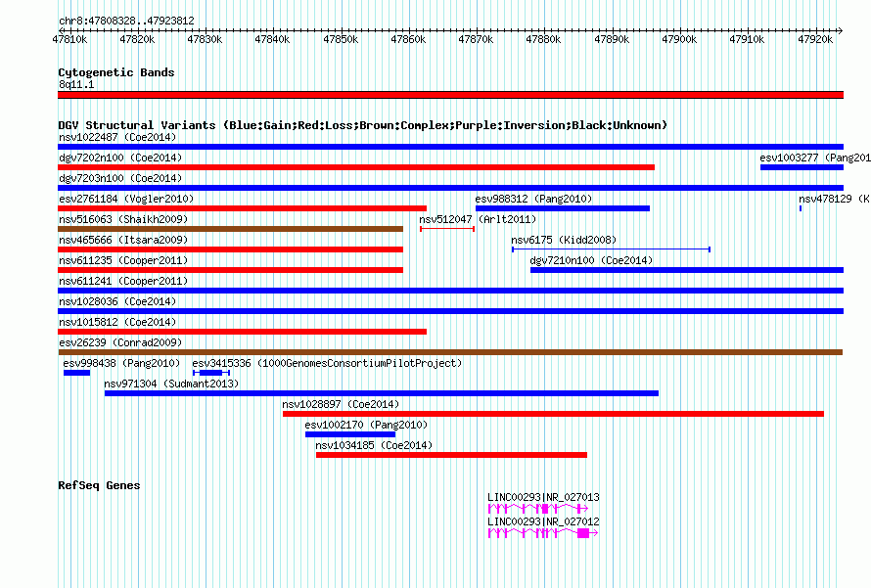Open nsv1015812 (Coe2014) label
The height and width of the screenshot is (588, 871).
point(117,322)
